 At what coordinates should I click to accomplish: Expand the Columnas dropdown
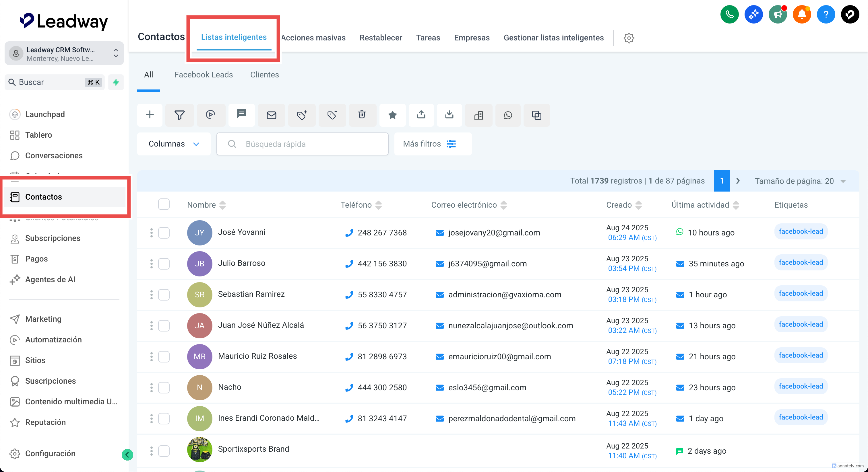click(174, 144)
